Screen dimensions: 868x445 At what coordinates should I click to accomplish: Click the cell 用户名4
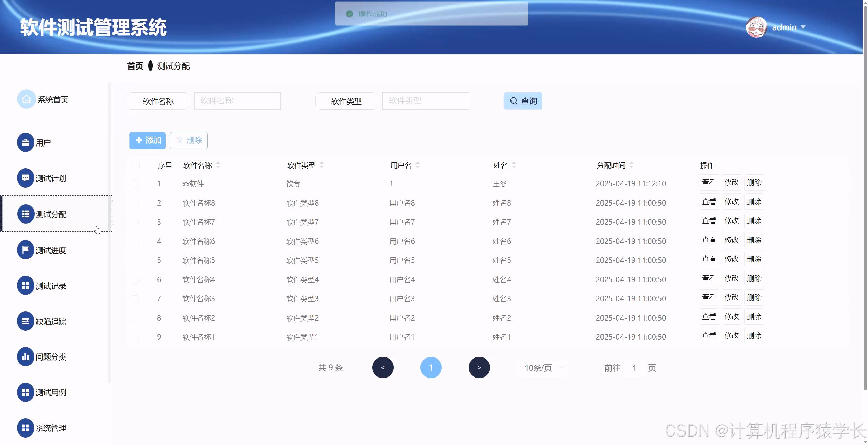point(402,280)
